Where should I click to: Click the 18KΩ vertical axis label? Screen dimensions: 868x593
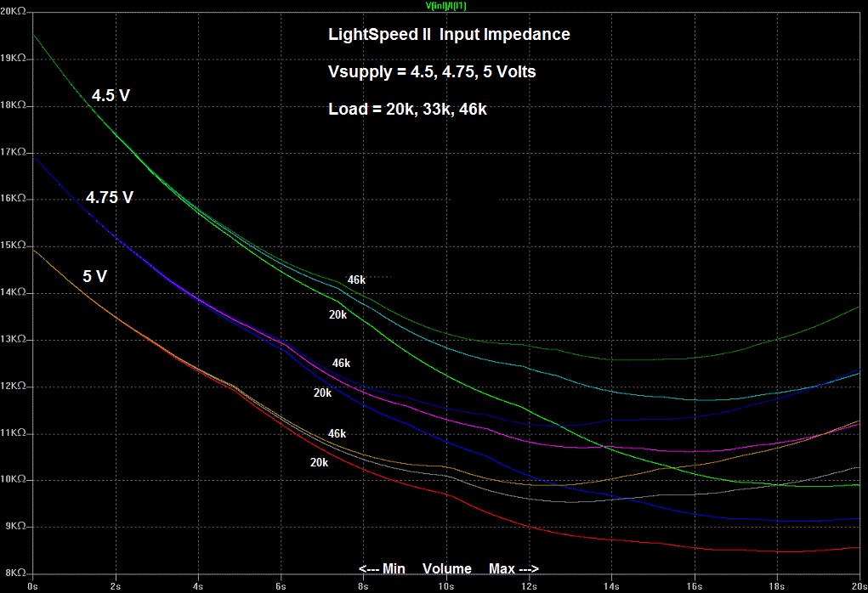coord(13,105)
